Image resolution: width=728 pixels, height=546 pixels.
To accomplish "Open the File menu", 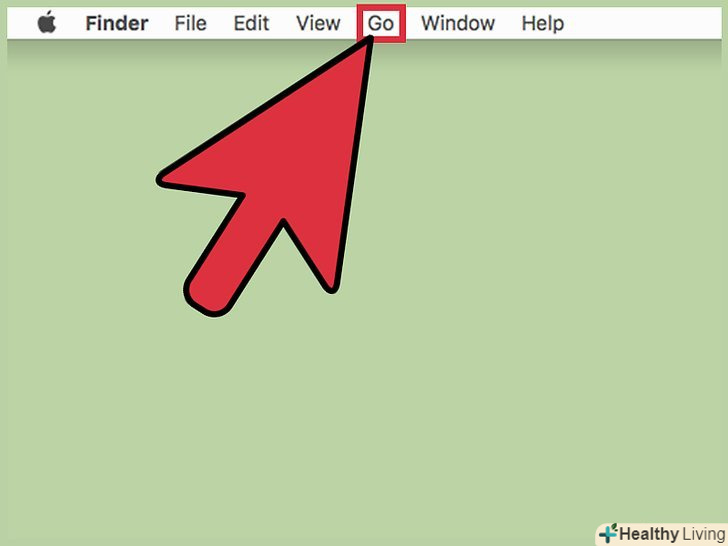I will click(190, 23).
